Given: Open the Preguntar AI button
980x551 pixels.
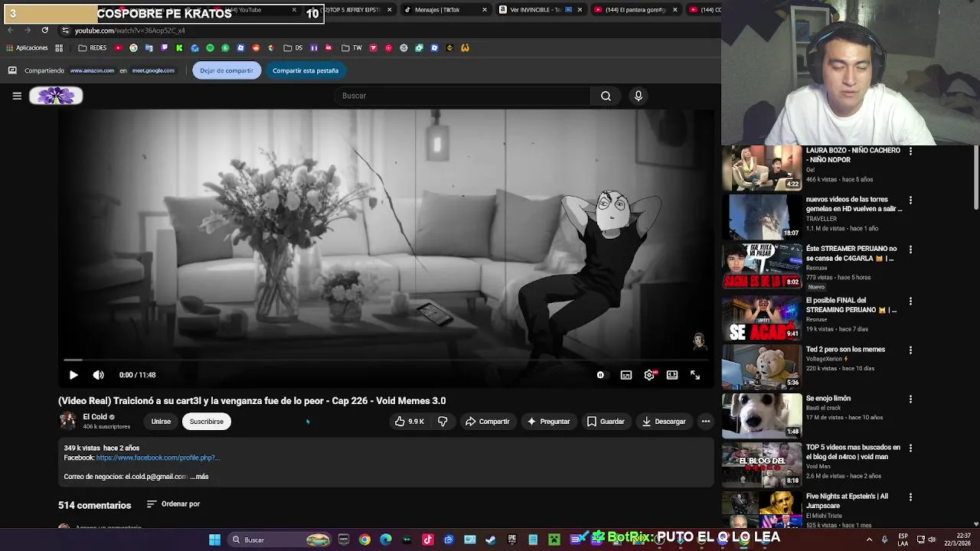Looking at the screenshot, I should pos(548,422).
